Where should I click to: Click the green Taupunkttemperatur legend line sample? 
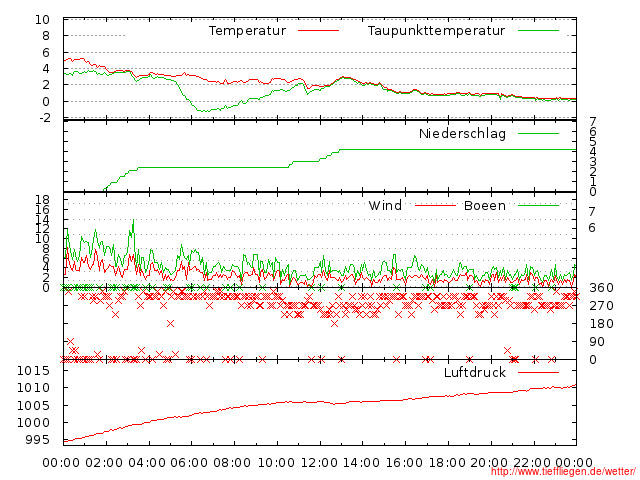[x=538, y=31]
